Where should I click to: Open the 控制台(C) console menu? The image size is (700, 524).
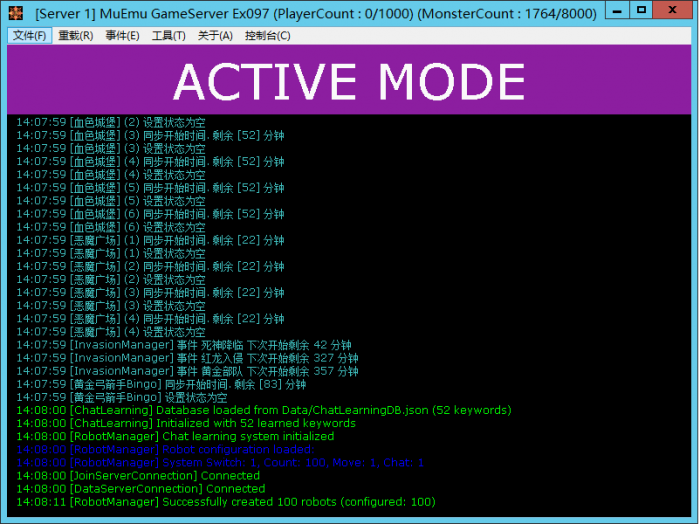267,36
